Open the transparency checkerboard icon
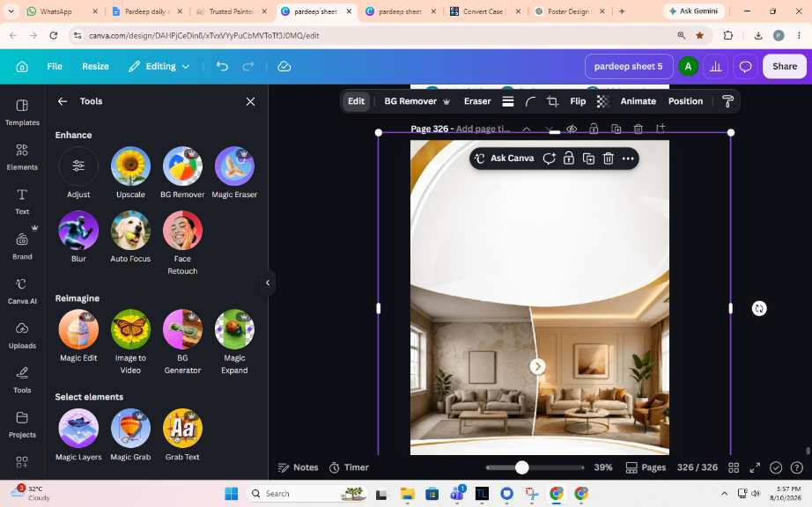 pyautogui.click(x=602, y=101)
